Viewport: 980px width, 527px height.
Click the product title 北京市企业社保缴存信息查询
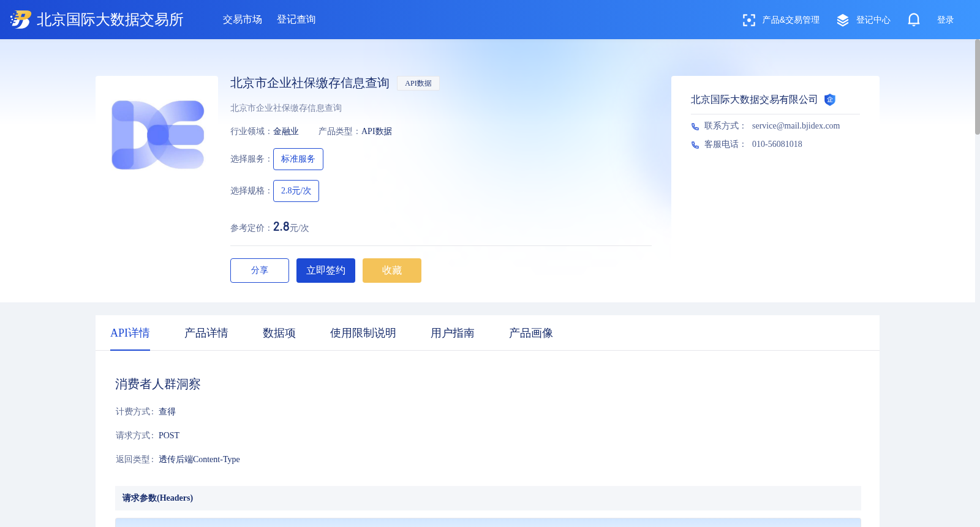310,83
